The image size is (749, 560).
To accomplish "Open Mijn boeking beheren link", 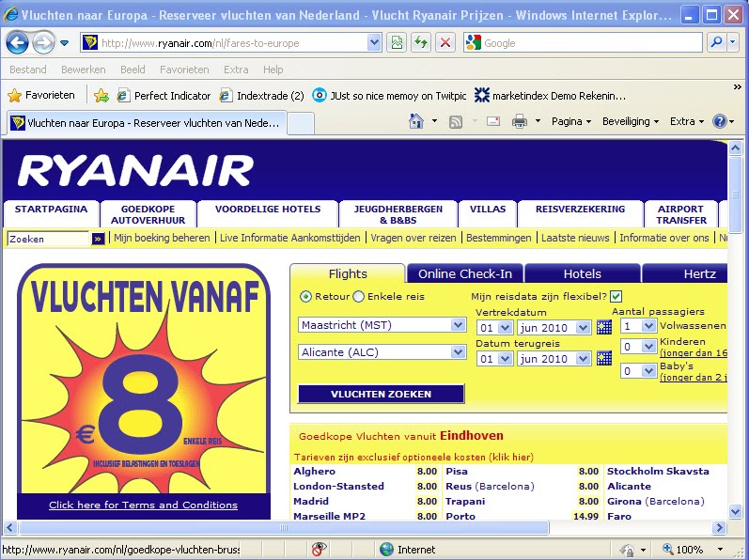I will point(162,238).
